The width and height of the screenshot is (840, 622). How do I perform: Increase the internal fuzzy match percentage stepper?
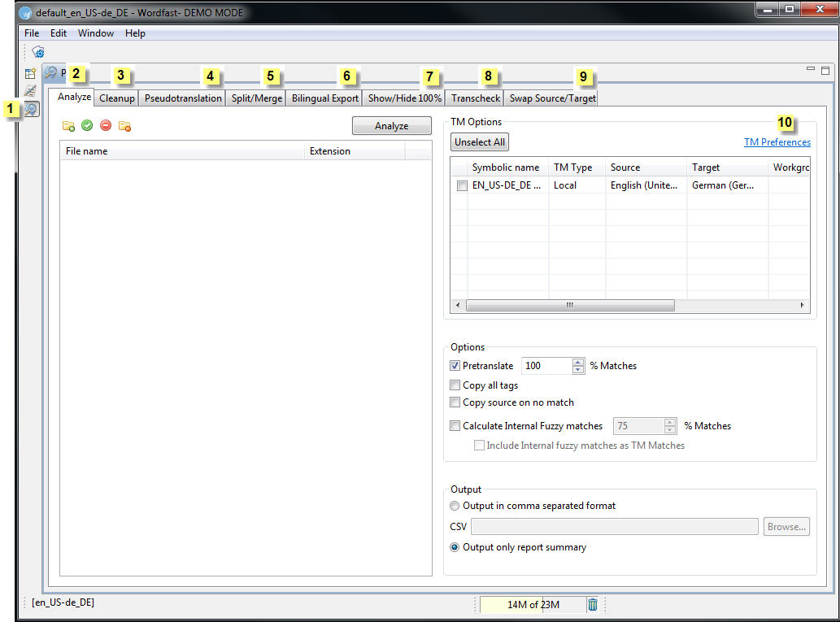coord(670,422)
